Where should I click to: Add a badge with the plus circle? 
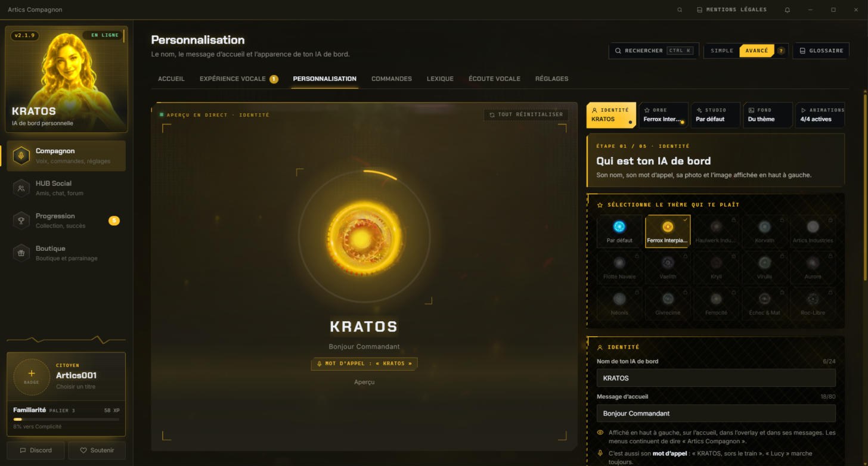[32, 377]
